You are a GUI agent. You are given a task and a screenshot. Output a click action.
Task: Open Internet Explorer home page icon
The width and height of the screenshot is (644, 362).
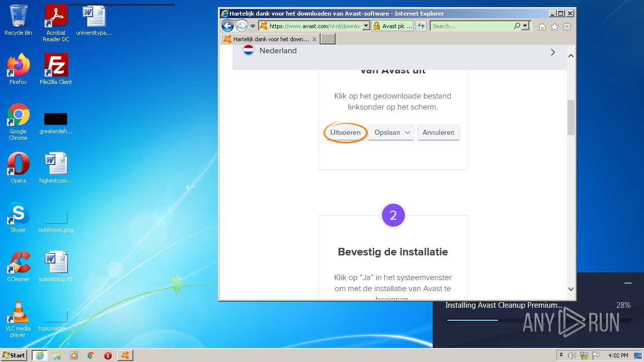click(542, 27)
